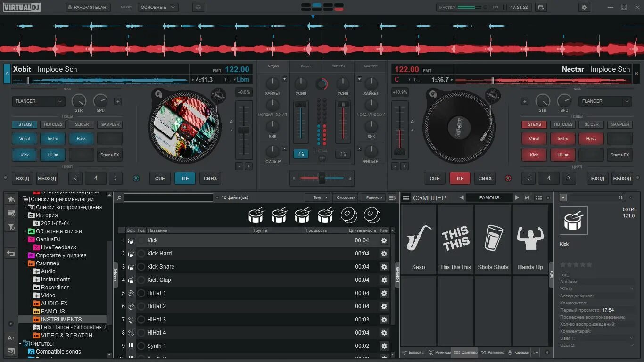Image resolution: width=644 pixels, height=362 pixels.
Task: Trigger the Saxo sampler pad
Action: coord(418,240)
